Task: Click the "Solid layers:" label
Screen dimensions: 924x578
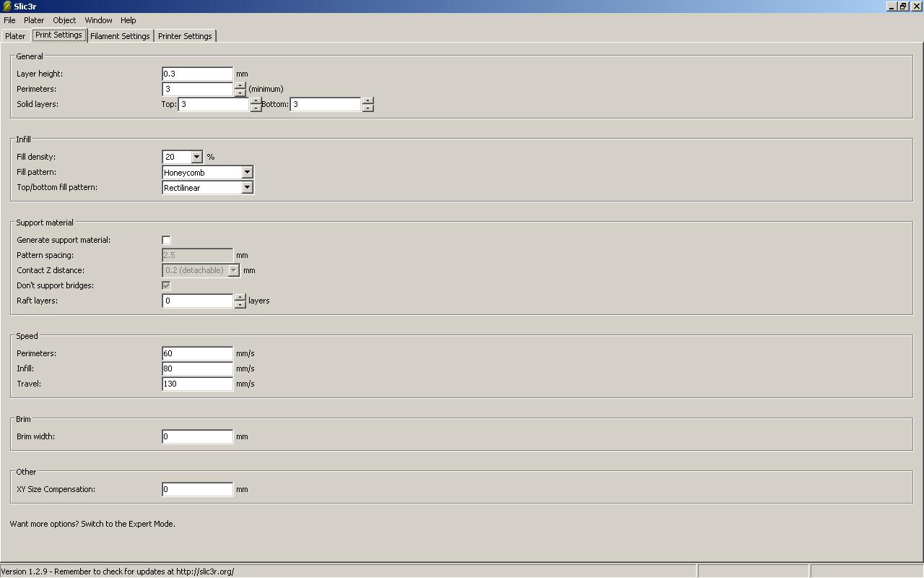Action: (x=38, y=104)
